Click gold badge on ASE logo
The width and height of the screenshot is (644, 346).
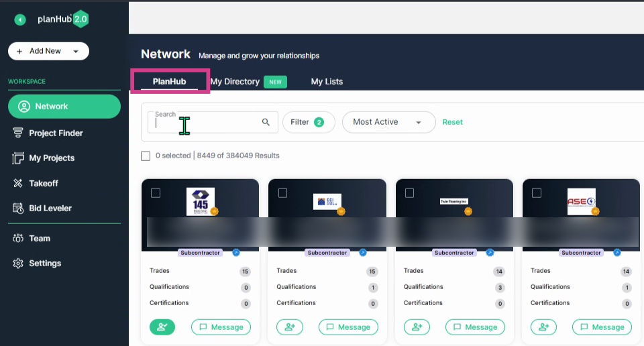click(x=595, y=211)
